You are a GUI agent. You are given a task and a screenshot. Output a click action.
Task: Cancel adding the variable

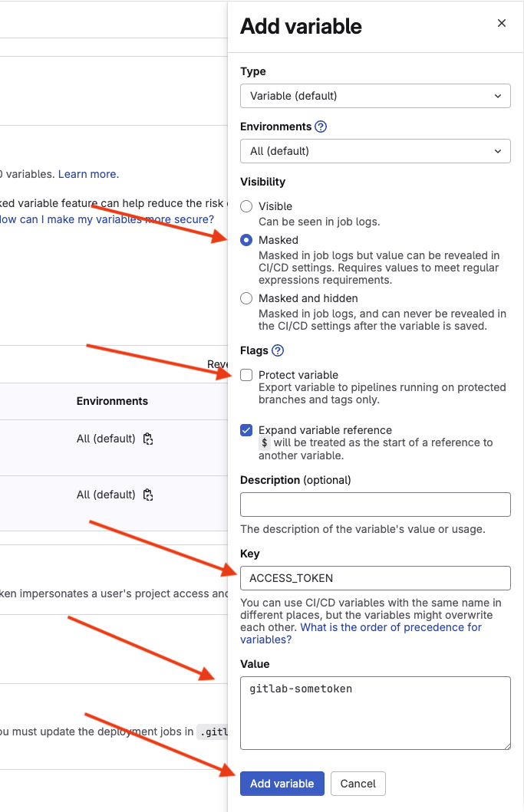[358, 784]
